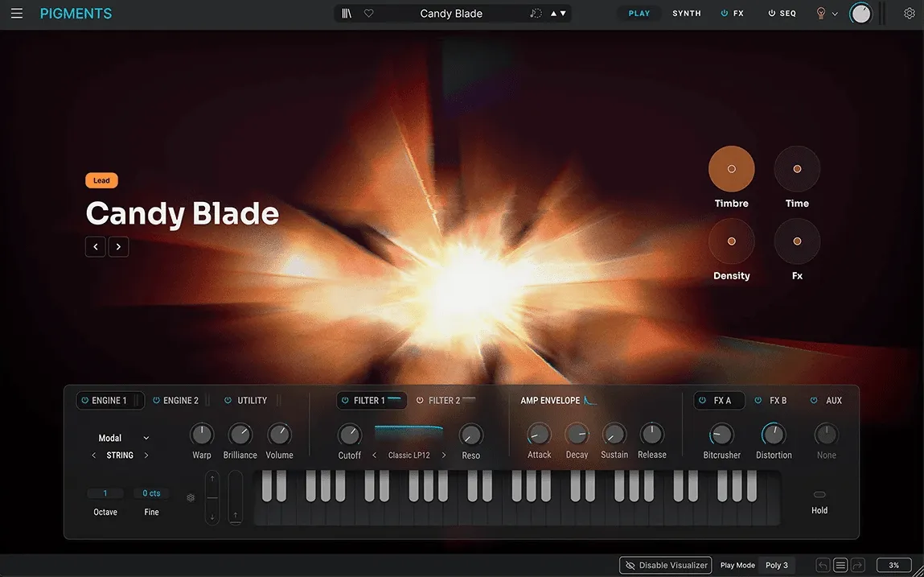Switch to previous filter type before Classic LP12

374,455
